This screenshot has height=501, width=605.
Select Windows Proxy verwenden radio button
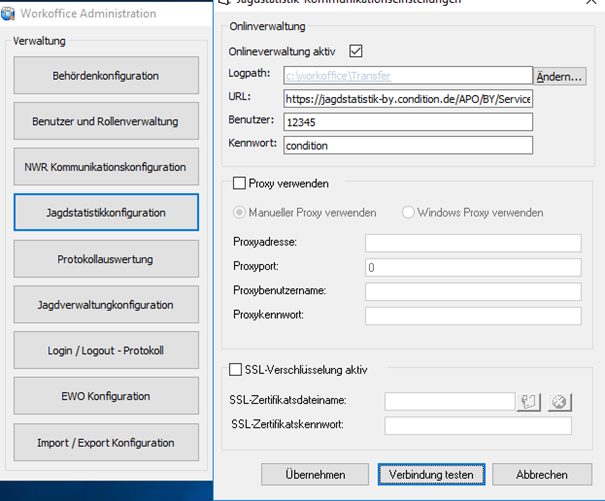click(x=408, y=212)
